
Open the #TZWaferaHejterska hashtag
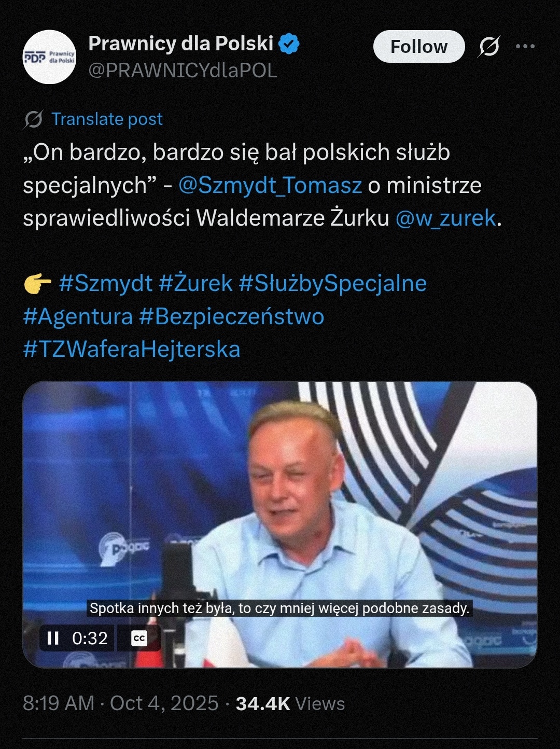click(132, 349)
